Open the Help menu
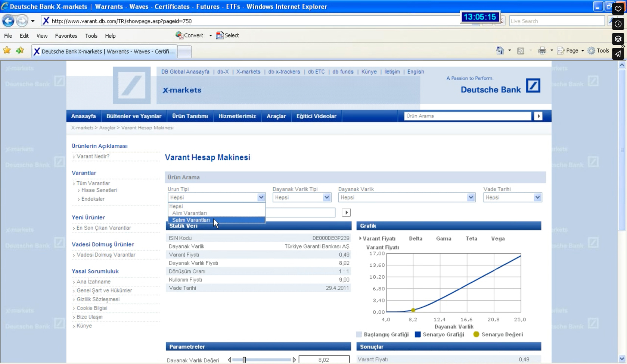 (110, 36)
